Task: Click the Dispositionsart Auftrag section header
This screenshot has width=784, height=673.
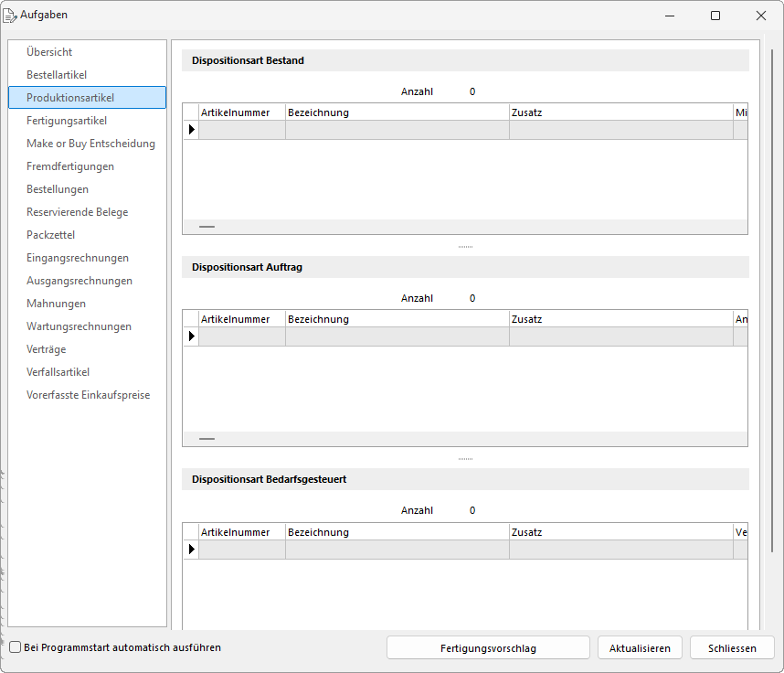Action: (x=465, y=267)
